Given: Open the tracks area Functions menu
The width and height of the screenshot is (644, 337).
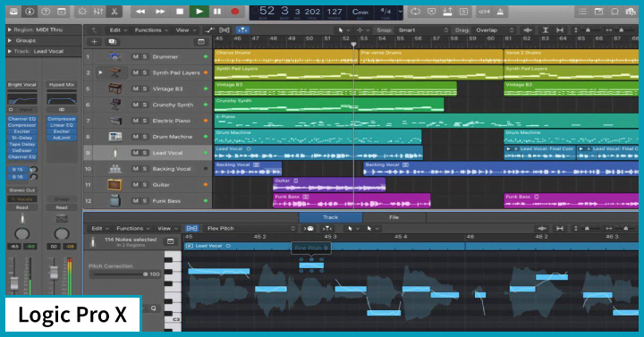Looking at the screenshot, I should click(151, 30).
